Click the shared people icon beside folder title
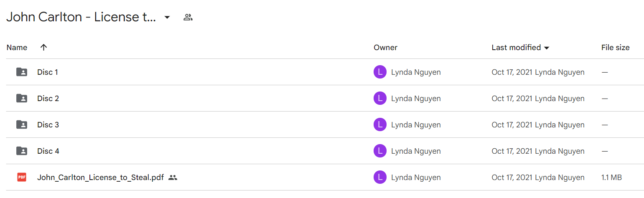This screenshot has height=198, width=644. [188, 17]
